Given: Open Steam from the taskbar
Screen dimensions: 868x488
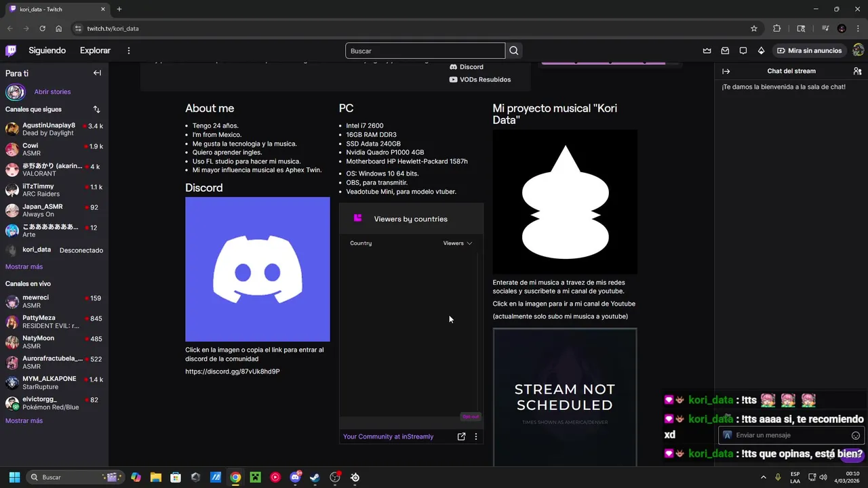Looking at the screenshot, I should coord(315,477).
